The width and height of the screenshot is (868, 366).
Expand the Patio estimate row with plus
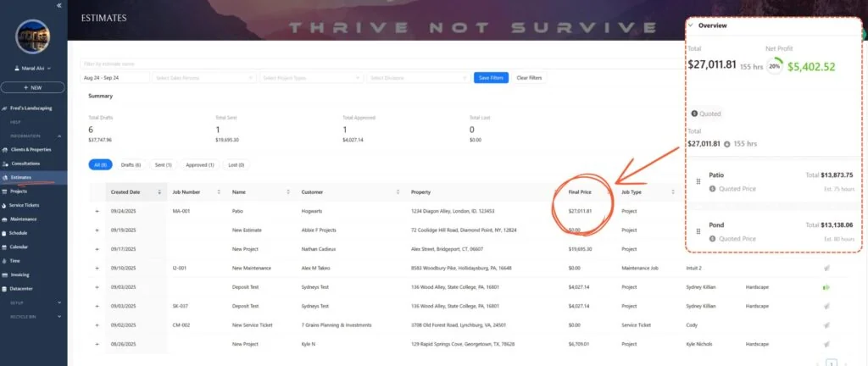coord(97,211)
